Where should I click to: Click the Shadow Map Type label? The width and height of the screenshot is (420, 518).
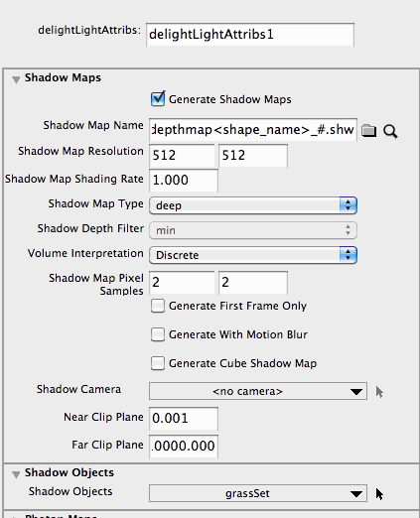click(96, 203)
